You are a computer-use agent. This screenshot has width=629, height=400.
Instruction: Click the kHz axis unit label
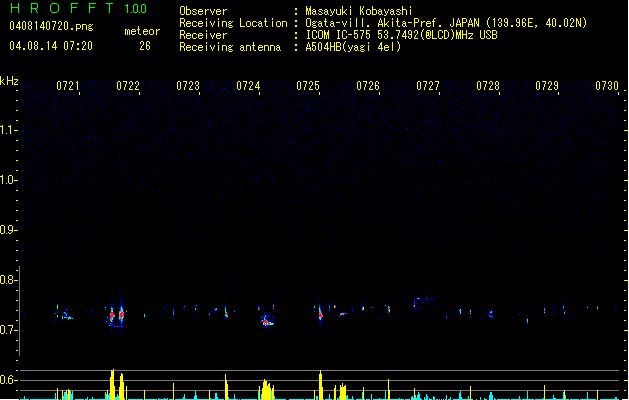coord(9,81)
